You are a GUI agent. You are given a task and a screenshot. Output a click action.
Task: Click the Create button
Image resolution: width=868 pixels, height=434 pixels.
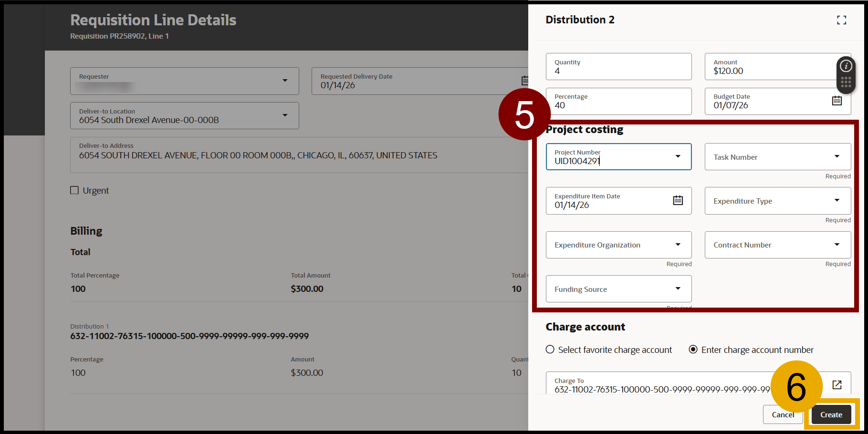[831, 415]
